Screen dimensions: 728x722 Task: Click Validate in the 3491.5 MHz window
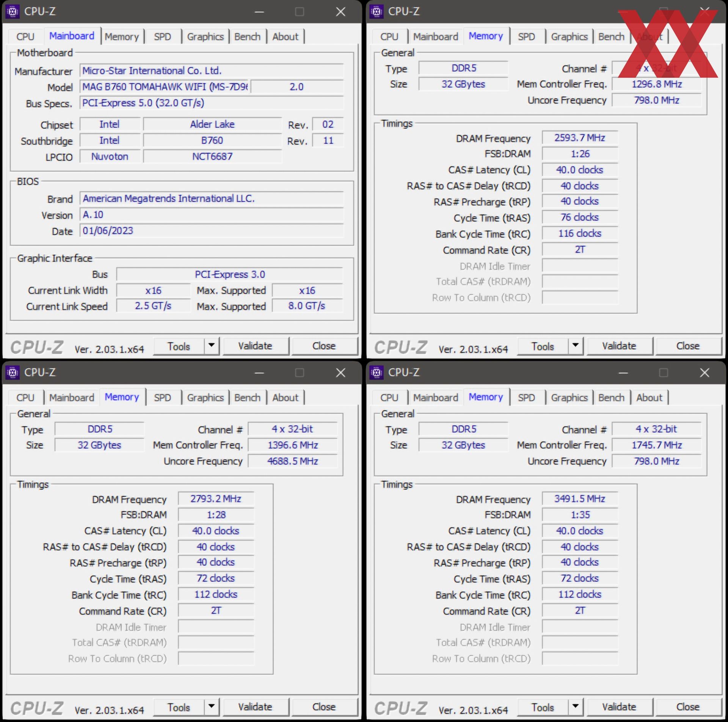click(619, 707)
